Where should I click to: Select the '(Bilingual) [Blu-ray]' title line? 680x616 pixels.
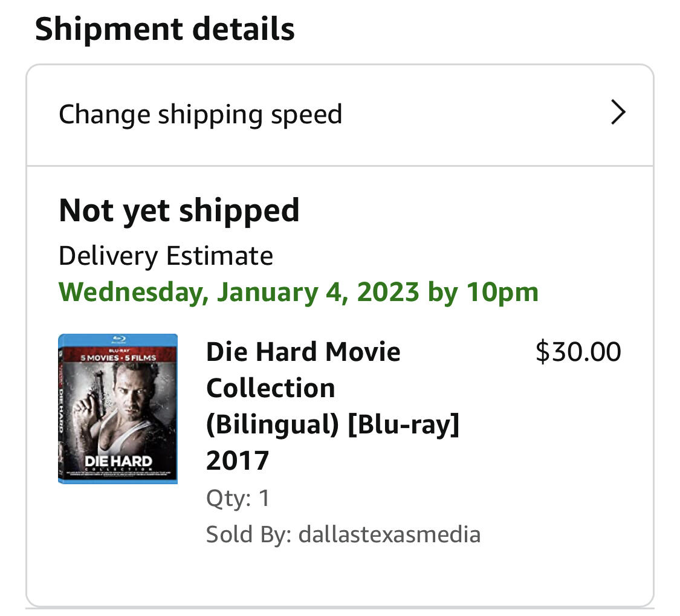(332, 424)
